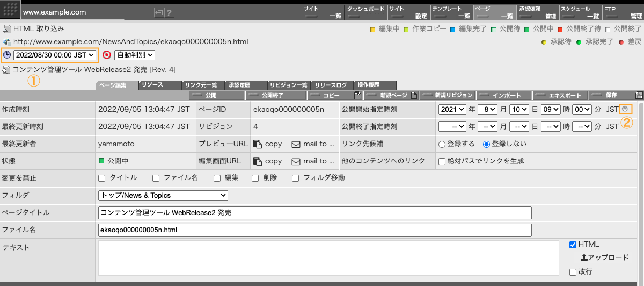
Task: Click the logout arrow icon in header
Action: click(159, 12)
